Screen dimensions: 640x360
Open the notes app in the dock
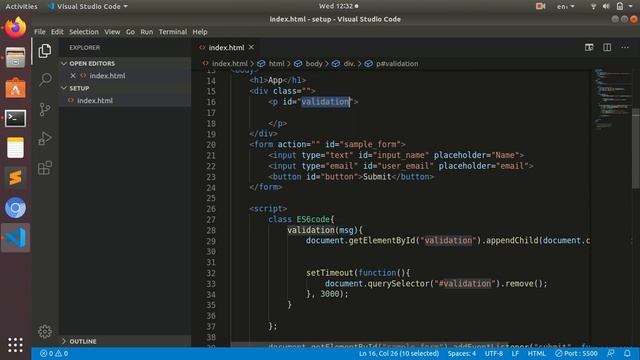tap(16, 148)
